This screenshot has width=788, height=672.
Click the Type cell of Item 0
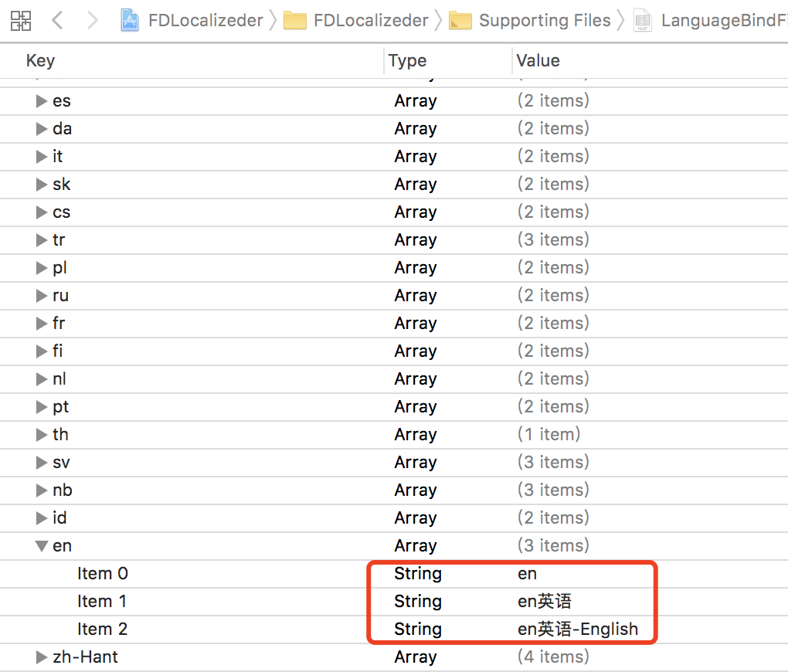pos(418,573)
